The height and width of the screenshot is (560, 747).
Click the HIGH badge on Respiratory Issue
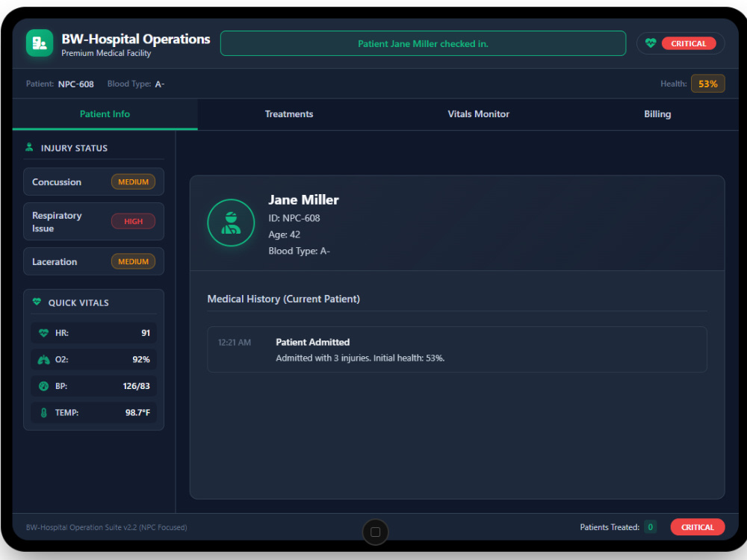point(134,222)
